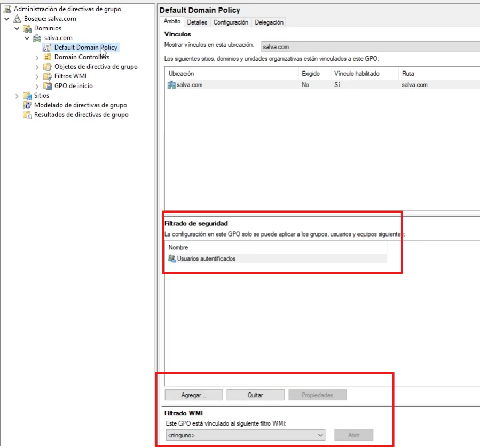Image resolution: width=480 pixels, height=448 pixels.
Task: Select the salva.com row in links list
Action: (x=189, y=84)
